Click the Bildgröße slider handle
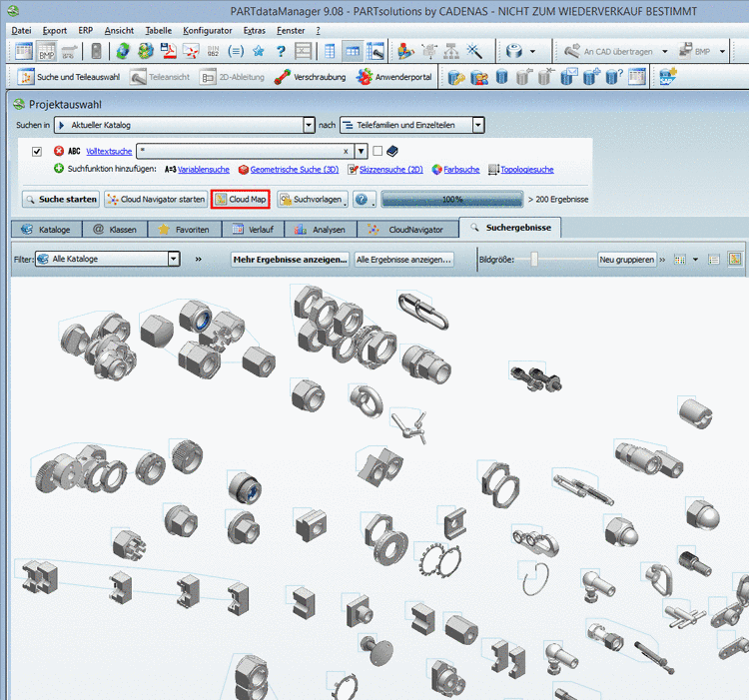The width and height of the screenshot is (749, 700). pyautogui.click(x=534, y=260)
